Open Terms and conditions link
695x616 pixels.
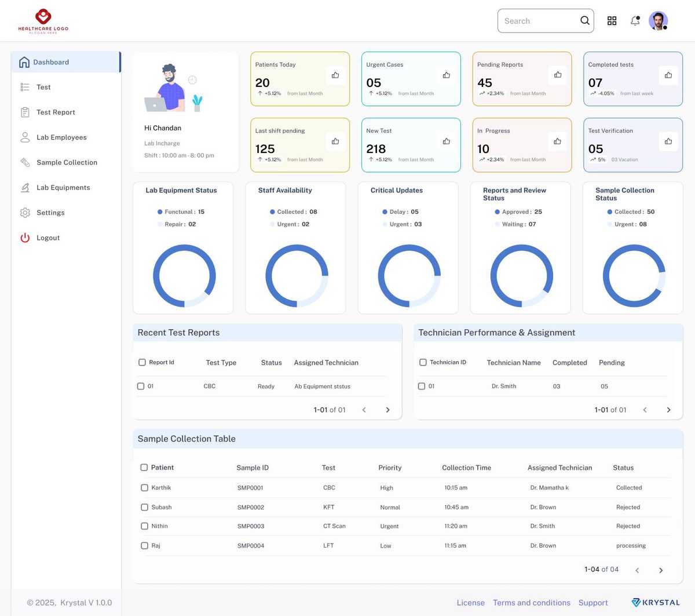point(532,603)
